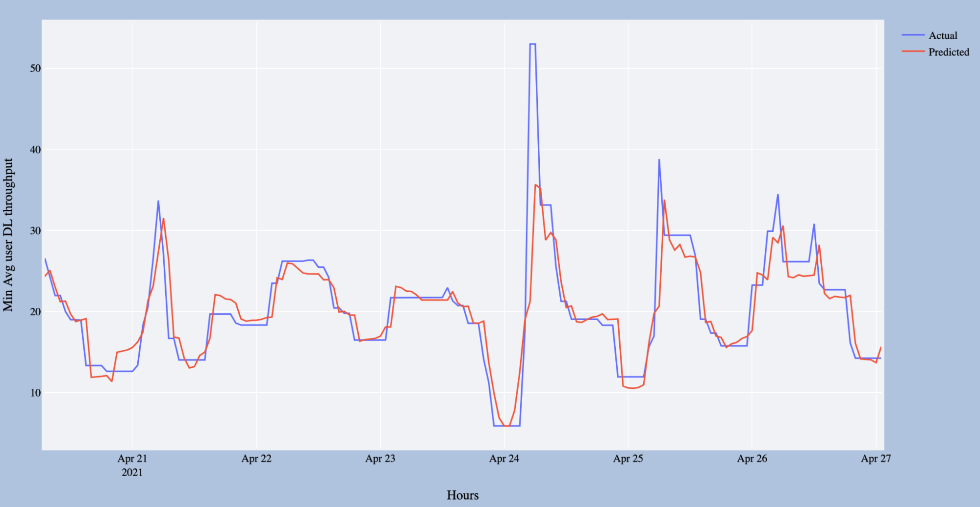Click the 10 y-axis tick label

35,393
